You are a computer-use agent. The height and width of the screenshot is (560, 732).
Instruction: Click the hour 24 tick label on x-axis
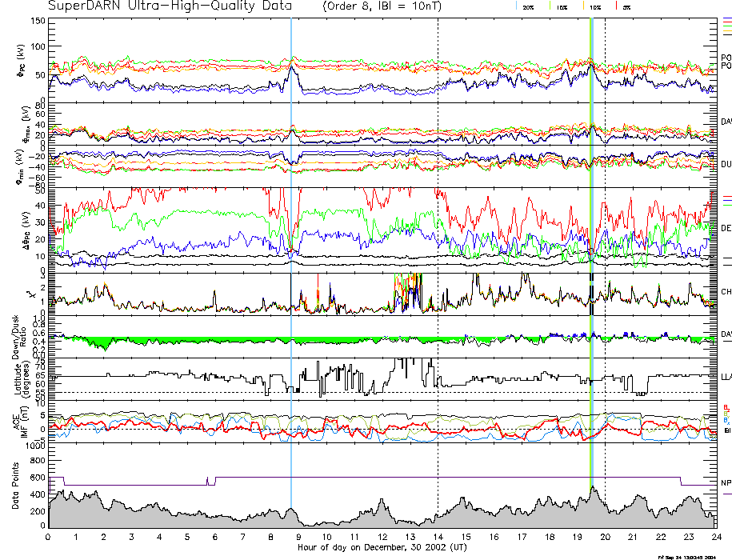716,536
